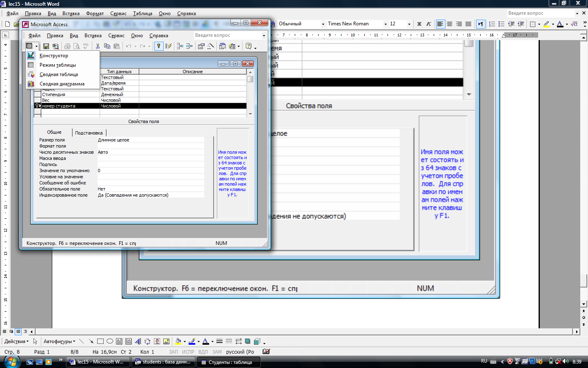Apply bulleted list in Word
The image size is (588, 368).
[501, 24]
